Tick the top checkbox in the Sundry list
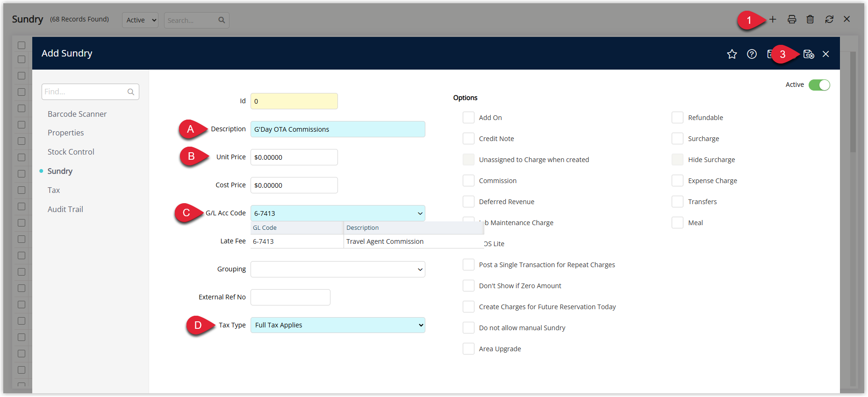 coord(22,45)
